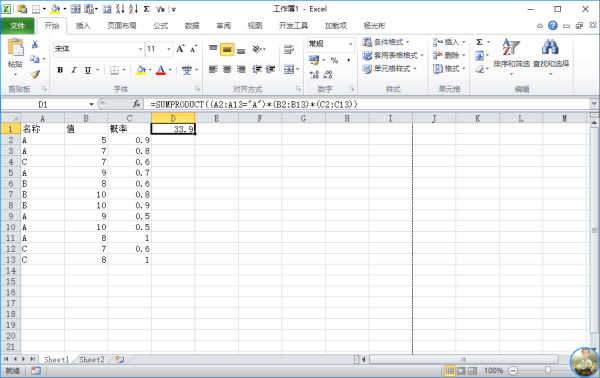The image size is (600, 378).
Task: Switch to the 插入 (Insert) ribbon tab
Action: [x=83, y=26]
